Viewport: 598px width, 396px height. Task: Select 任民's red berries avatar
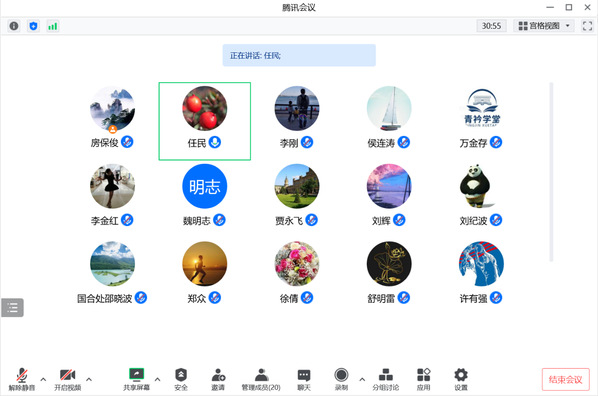204,108
